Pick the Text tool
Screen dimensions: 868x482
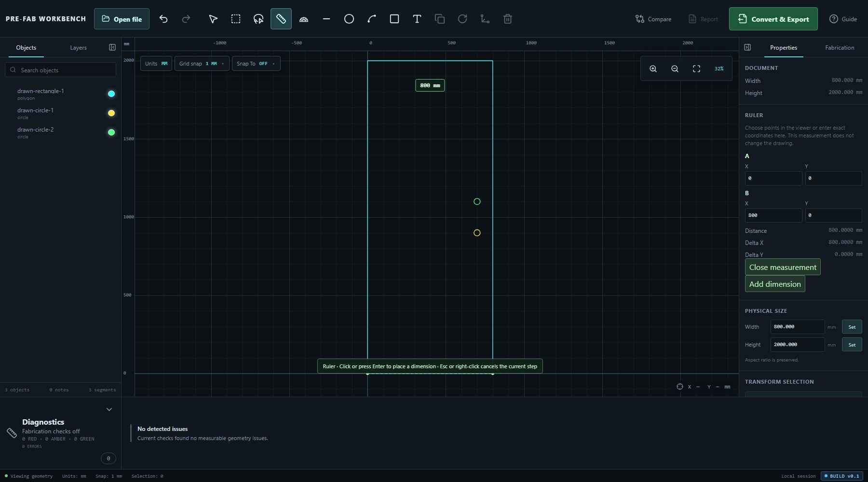(x=417, y=19)
